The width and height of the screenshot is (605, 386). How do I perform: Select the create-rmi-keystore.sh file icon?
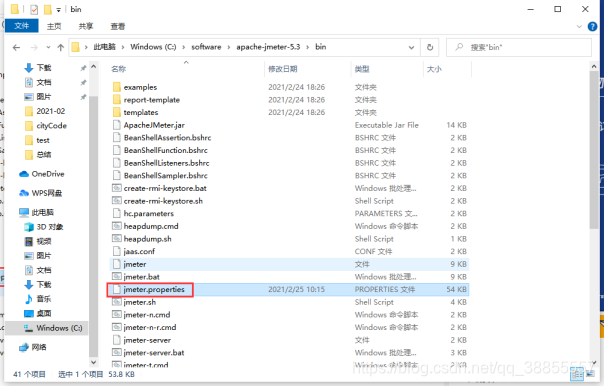pos(117,201)
